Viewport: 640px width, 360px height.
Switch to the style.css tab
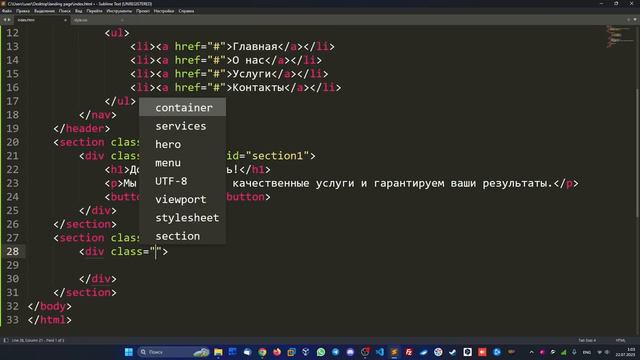coord(98,20)
